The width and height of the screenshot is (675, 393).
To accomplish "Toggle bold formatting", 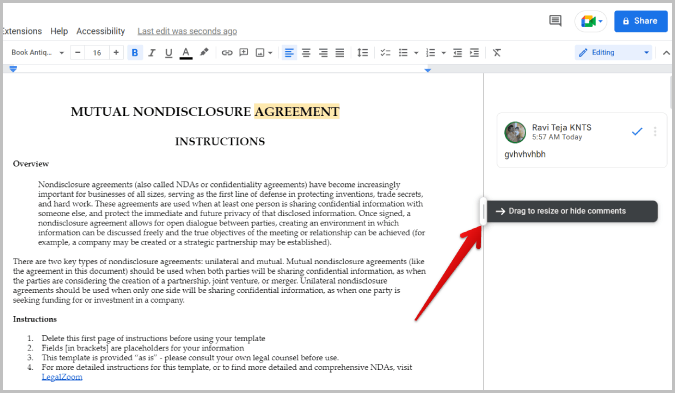I will (x=135, y=53).
